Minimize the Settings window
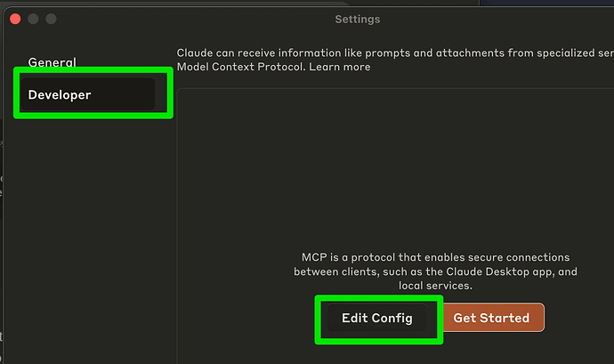 tap(33, 19)
